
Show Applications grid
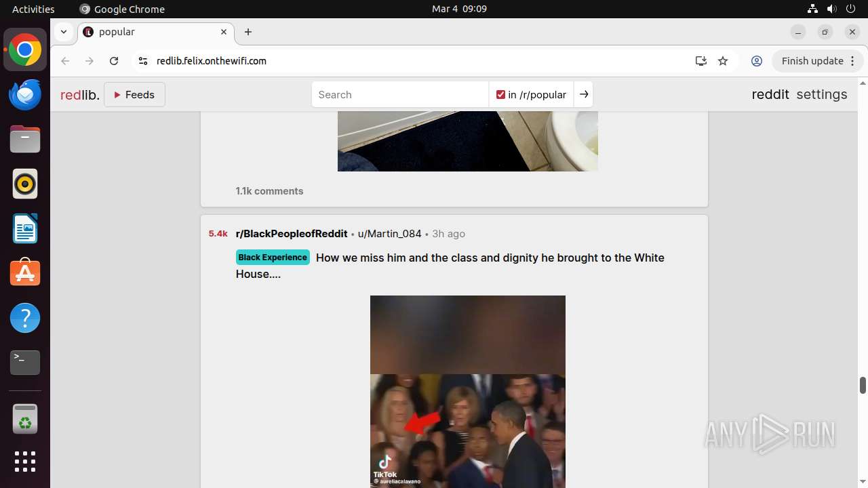(25, 462)
